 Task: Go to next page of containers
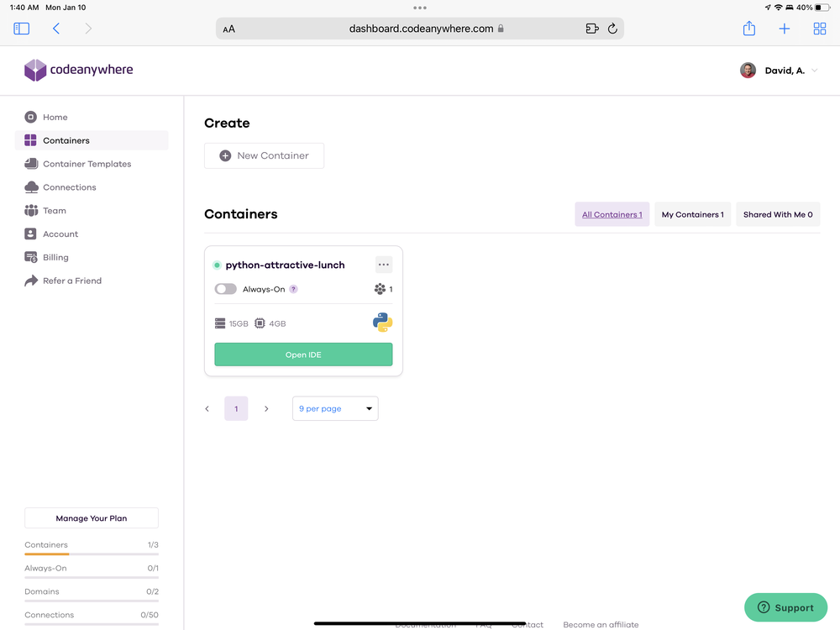point(266,409)
